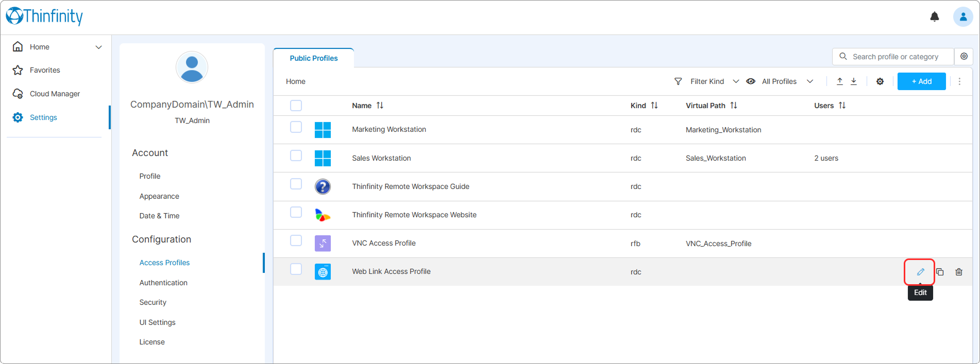Click the Marketing Workstation name
980x364 pixels.
coord(389,129)
